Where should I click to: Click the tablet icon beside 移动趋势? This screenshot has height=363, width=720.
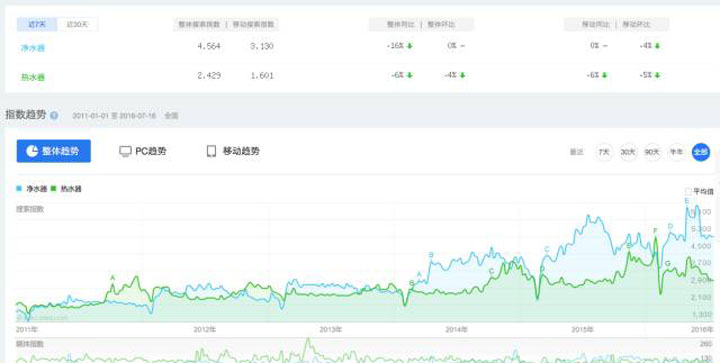211,151
